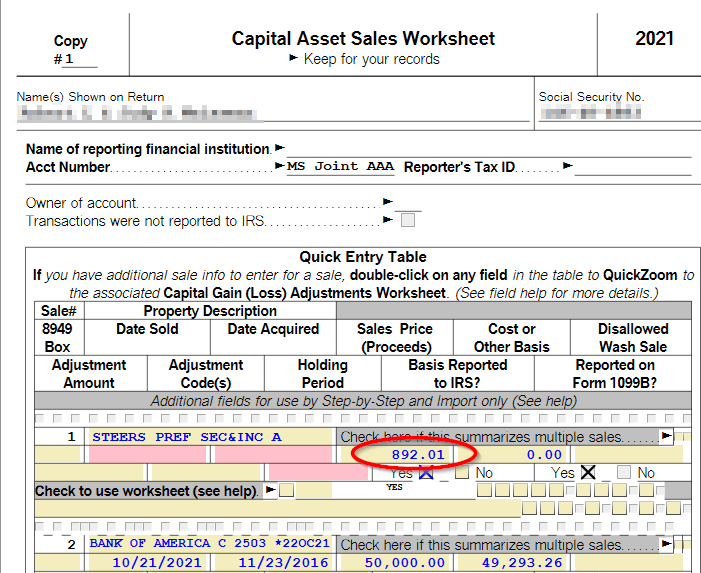Select date acquired 11/23/2016 for sale 2
This screenshot has width=701, height=573.
[x=273, y=562]
